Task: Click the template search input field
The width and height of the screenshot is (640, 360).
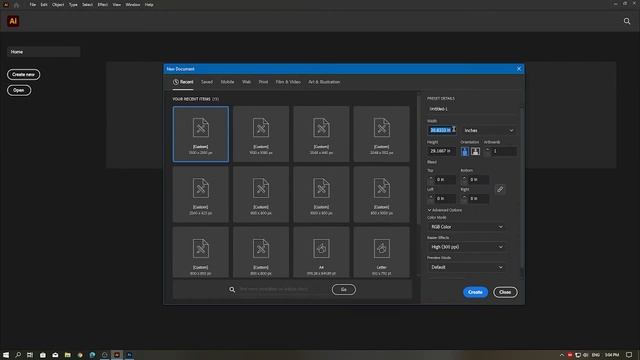Action: 283,289
